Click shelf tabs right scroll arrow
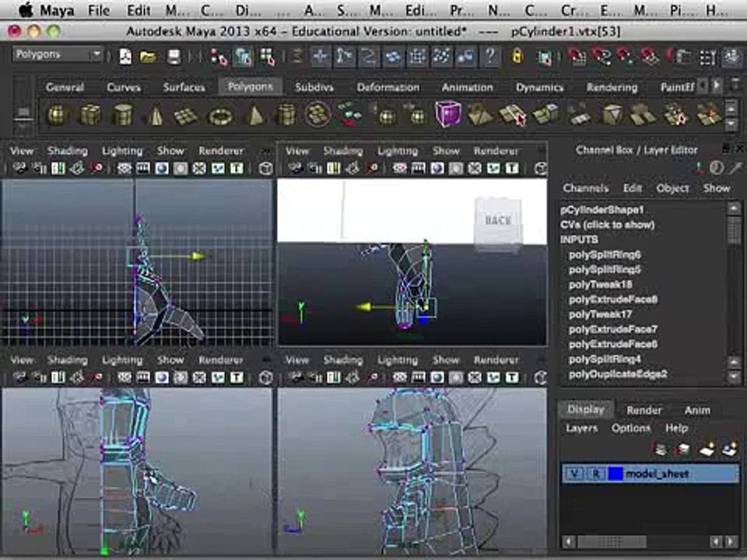The width and height of the screenshot is (747, 560). click(x=716, y=86)
